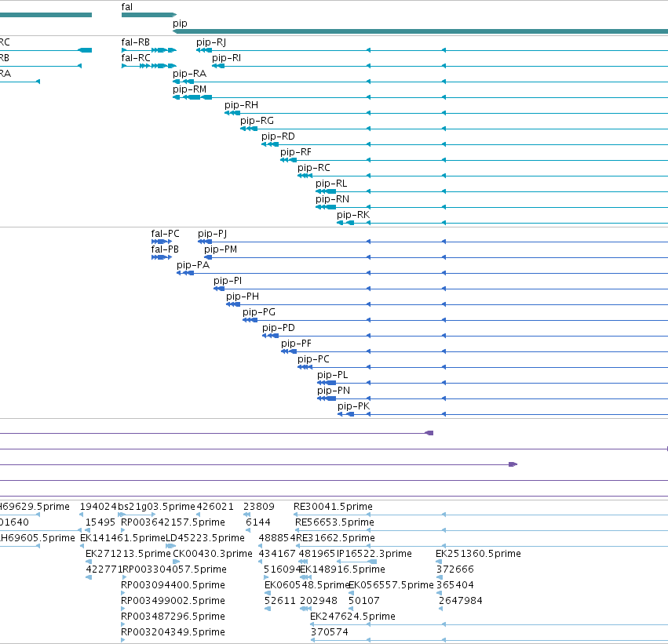Select transcript pip-RI
The image size is (668, 644).
click(227, 58)
